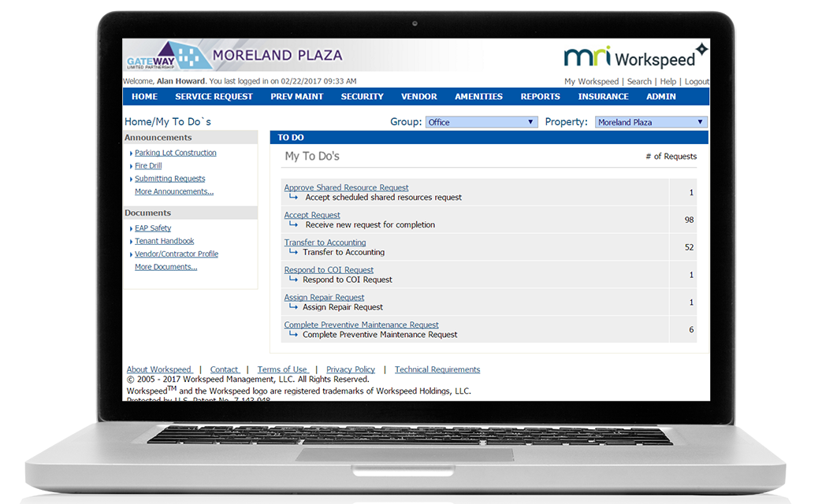Screen dimensions: 833x504
Task: Open the VENDOR menu
Action: pos(419,97)
